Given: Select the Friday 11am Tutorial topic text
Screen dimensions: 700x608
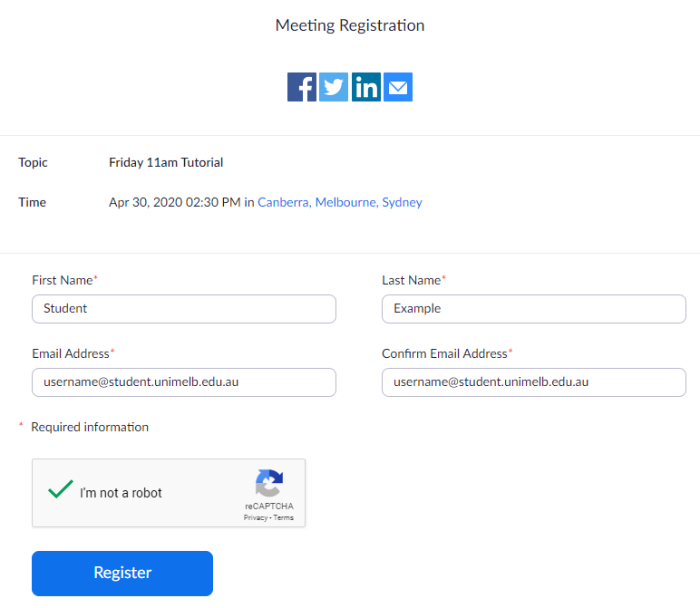Looking at the screenshot, I should click(166, 162).
